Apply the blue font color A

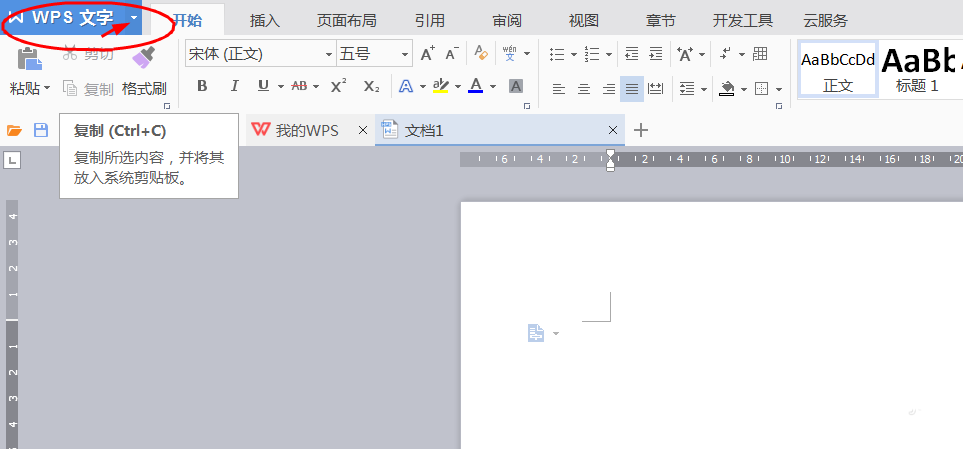click(475, 86)
